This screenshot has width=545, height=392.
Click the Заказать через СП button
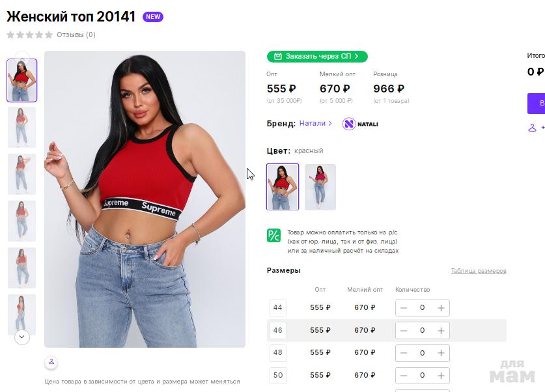(317, 57)
